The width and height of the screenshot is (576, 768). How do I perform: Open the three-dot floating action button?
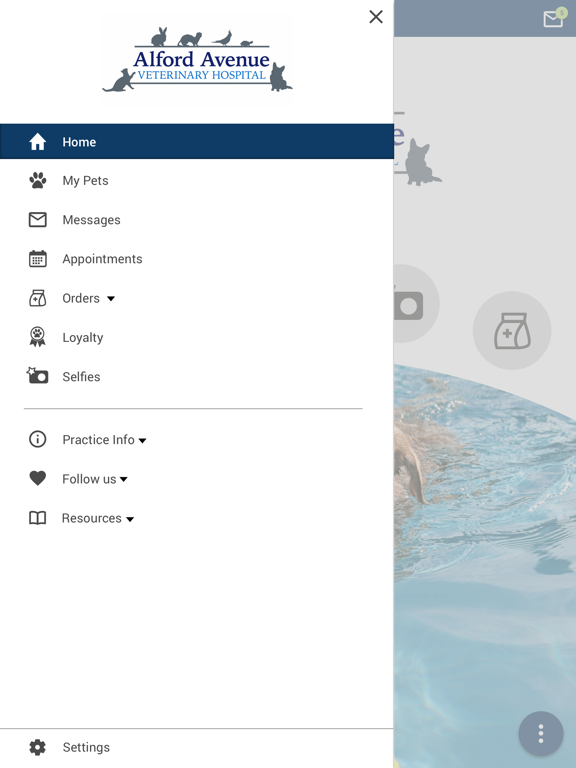point(541,734)
